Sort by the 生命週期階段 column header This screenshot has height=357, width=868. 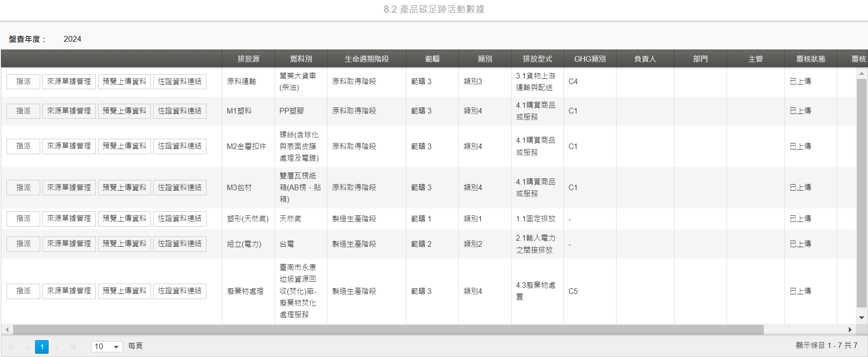tap(367, 59)
